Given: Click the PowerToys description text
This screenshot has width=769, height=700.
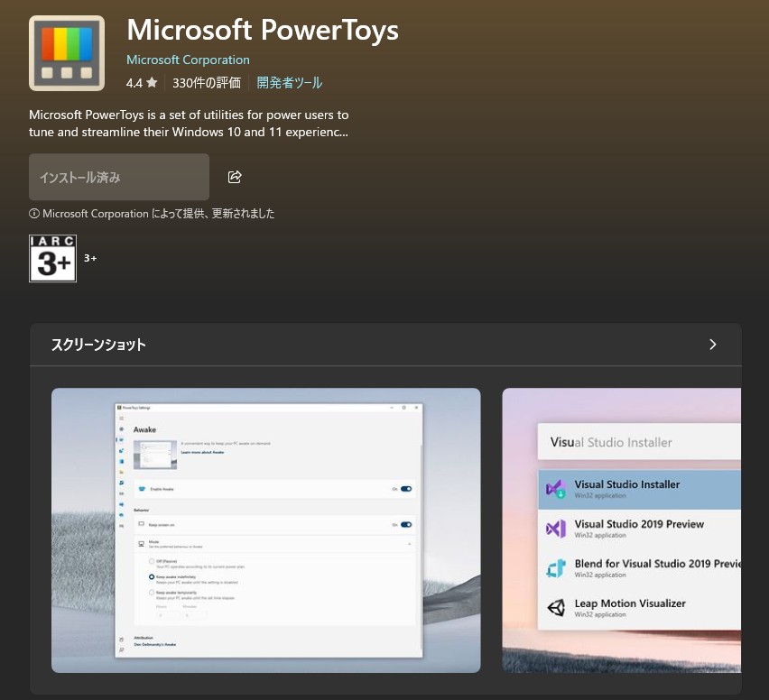Looking at the screenshot, I should point(189,124).
